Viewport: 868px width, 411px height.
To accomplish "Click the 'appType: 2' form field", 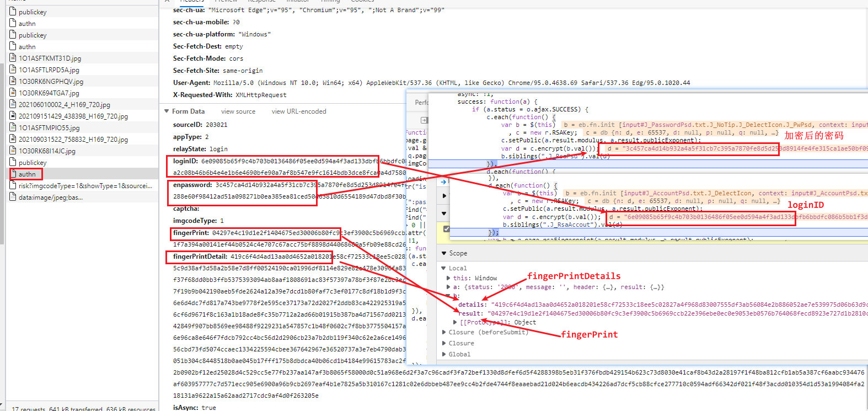I will click(191, 137).
